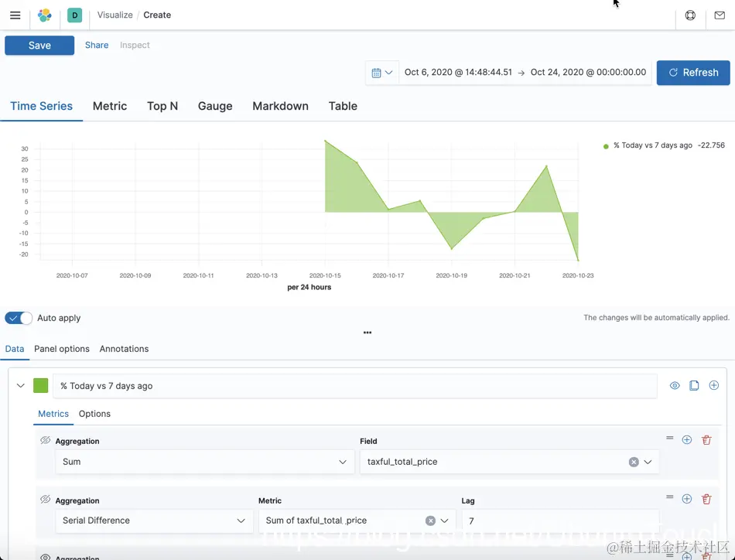Toggle series visibility eye icon

tap(675, 386)
